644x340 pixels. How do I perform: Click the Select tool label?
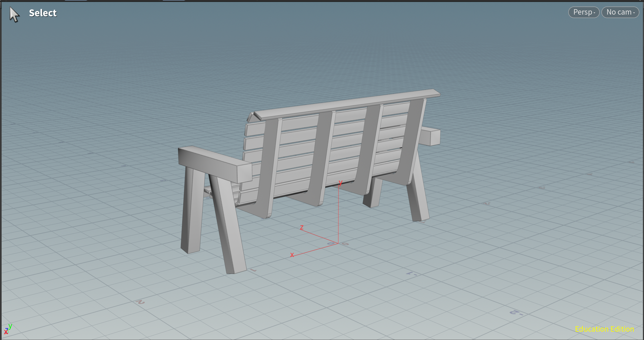coord(43,13)
